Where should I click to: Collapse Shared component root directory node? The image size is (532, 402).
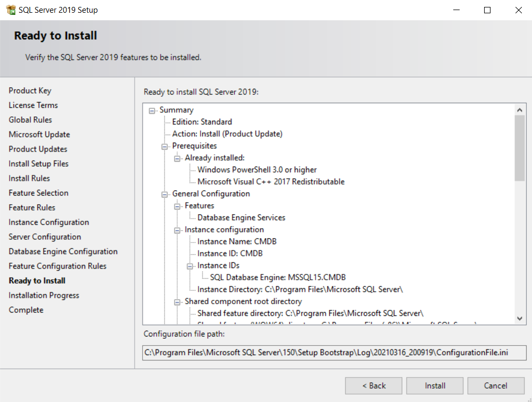(177, 302)
